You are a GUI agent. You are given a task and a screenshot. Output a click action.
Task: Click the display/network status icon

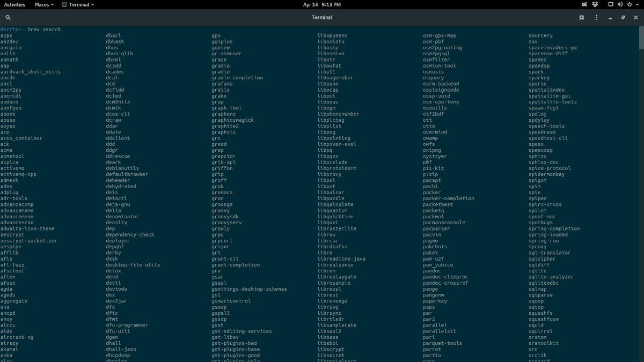tap(611, 4)
